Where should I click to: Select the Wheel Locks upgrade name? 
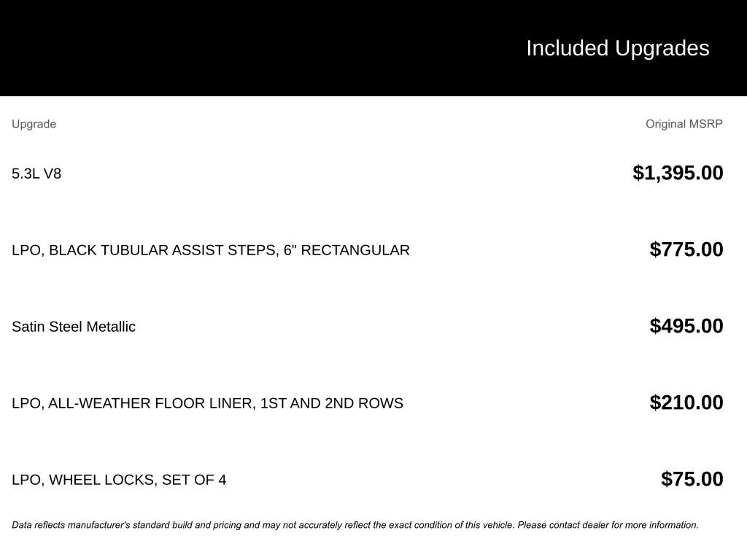119,480
